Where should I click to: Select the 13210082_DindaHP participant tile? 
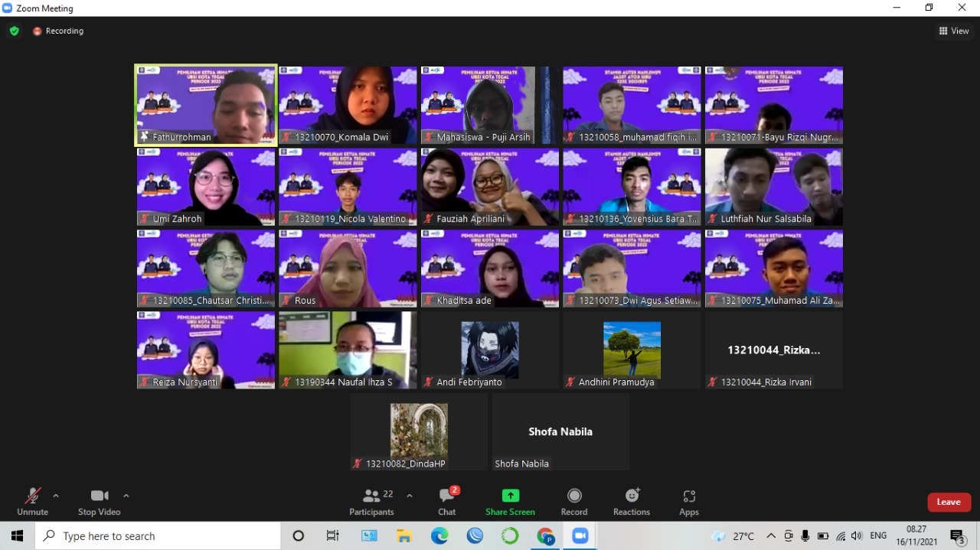(x=419, y=432)
